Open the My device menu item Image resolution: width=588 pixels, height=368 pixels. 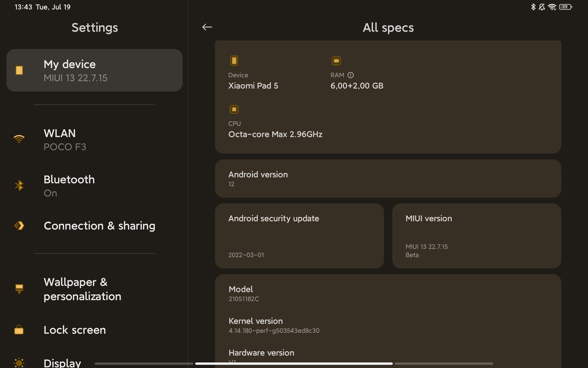[x=94, y=71]
